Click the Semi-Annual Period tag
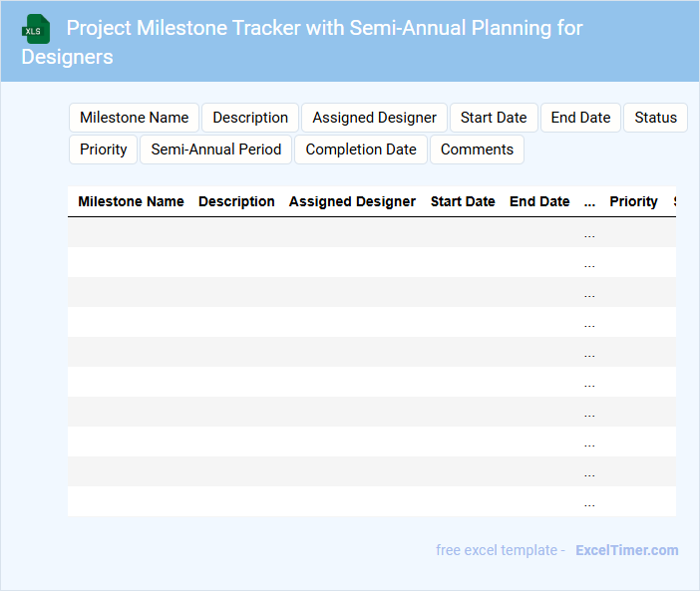The height and width of the screenshot is (591, 700). click(216, 149)
